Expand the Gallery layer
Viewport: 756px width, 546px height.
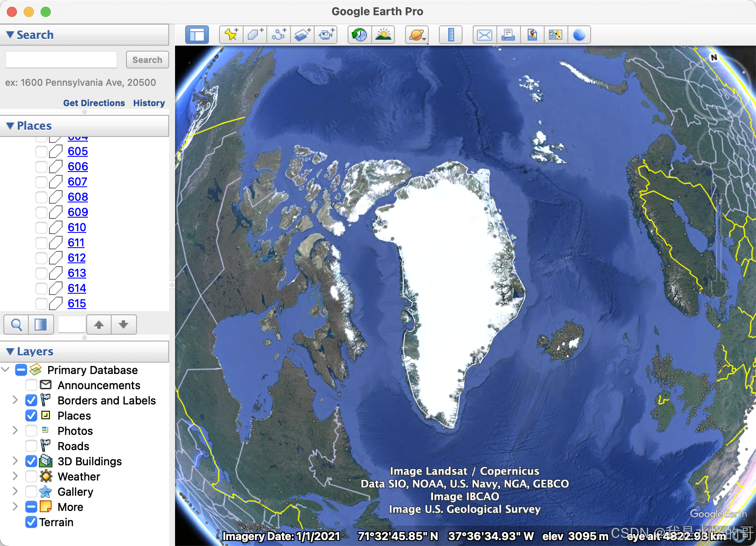tap(15, 491)
